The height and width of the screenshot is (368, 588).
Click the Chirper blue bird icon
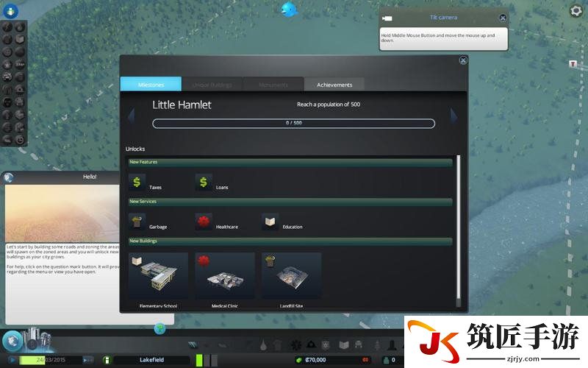pos(289,10)
